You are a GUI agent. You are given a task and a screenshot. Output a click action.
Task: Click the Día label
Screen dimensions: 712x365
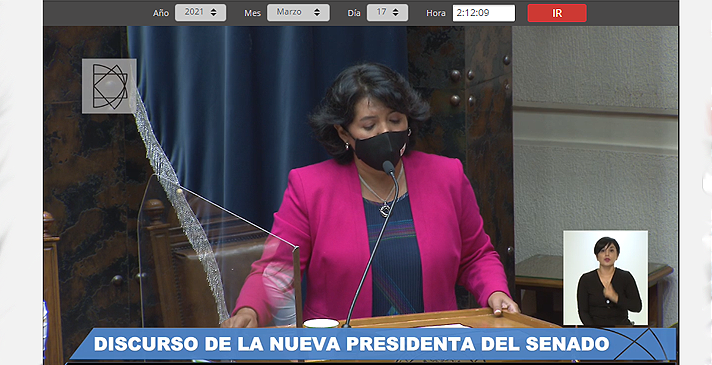click(354, 13)
